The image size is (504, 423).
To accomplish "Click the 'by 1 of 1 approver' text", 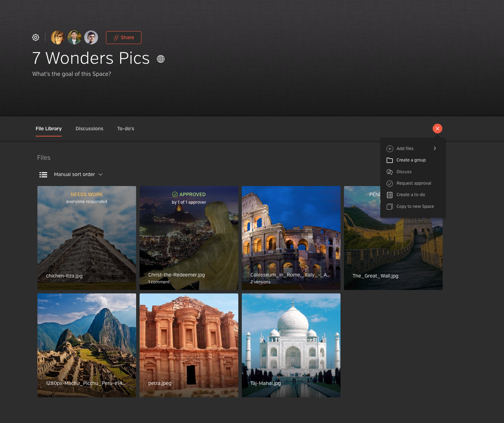I will click(x=189, y=202).
